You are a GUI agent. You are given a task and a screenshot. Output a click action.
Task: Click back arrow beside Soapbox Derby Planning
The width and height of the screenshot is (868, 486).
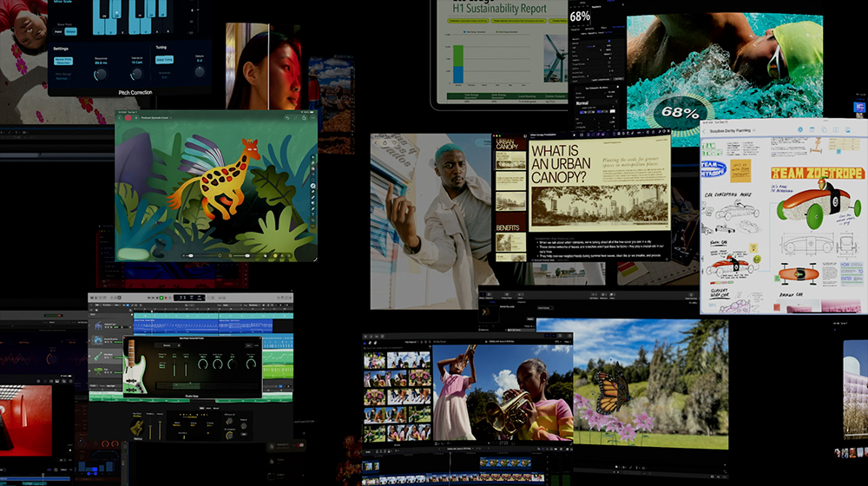[704, 129]
